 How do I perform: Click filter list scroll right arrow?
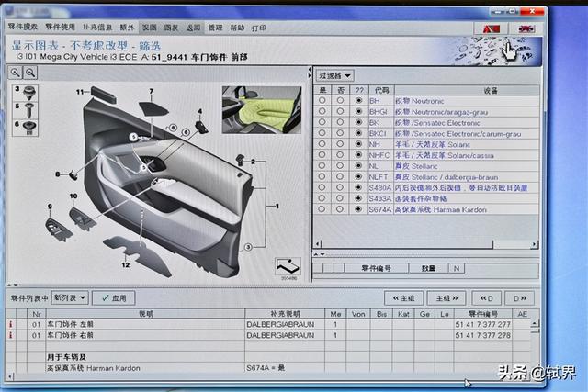click(x=534, y=244)
